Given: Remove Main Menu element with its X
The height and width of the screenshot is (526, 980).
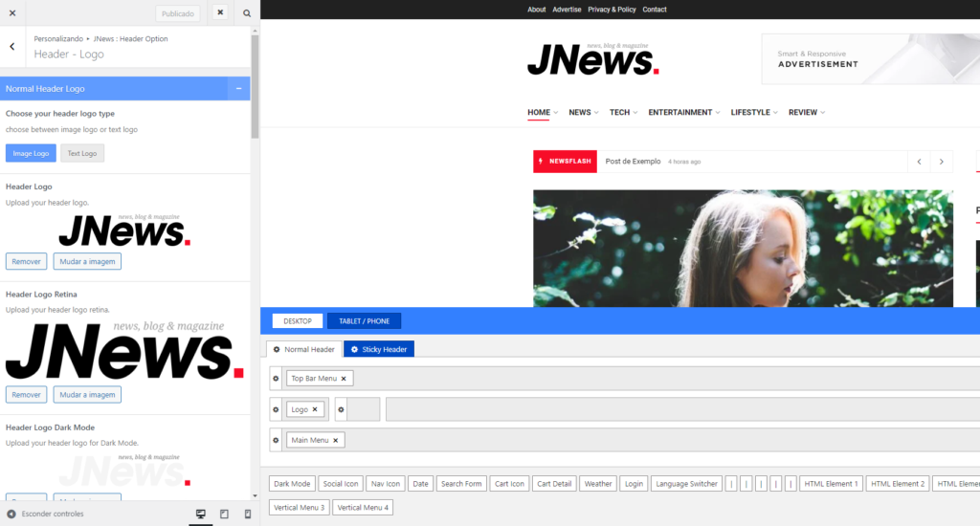Looking at the screenshot, I should click(x=336, y=441).
